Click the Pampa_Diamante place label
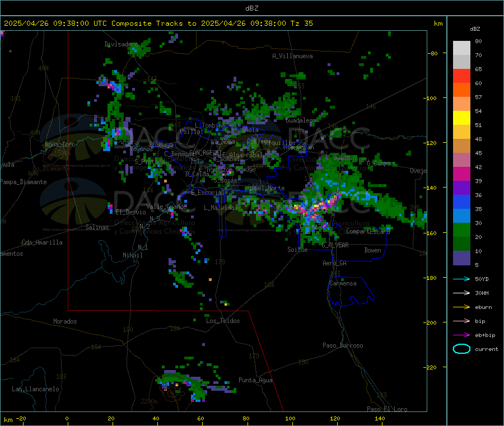The height and width of the screenshot is (426, 504). (x=23, y=182)
